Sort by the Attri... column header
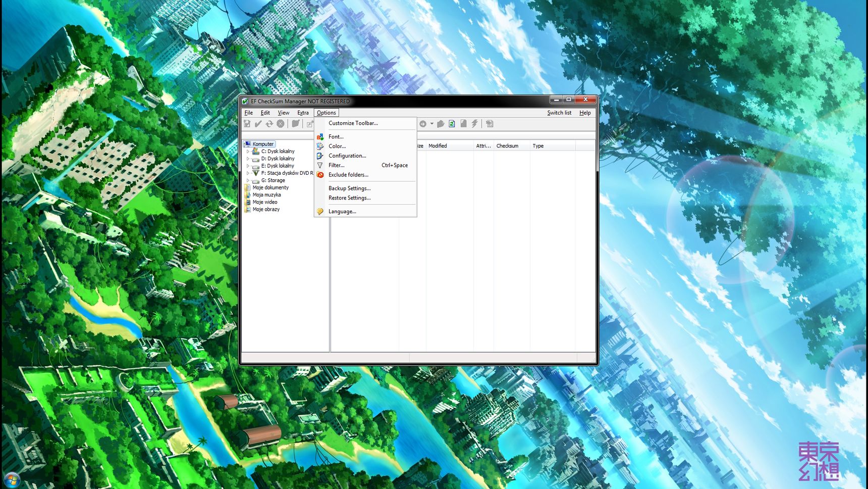The width and height of the screenshot is (868, 489). click(483, 146)
